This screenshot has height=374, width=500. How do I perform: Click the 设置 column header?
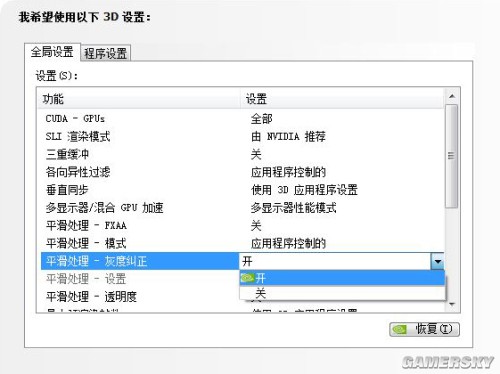click(342, 99)
